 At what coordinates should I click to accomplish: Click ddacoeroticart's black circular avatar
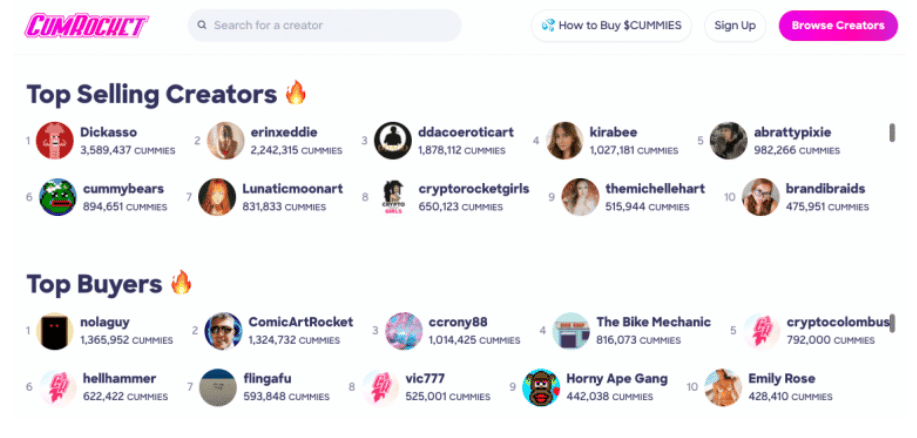(x=392, y=141)
